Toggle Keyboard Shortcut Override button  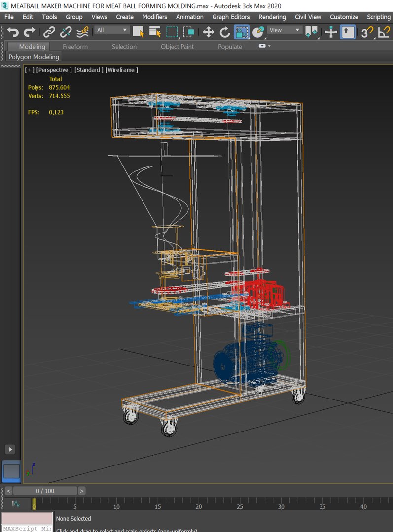[348, 32]
